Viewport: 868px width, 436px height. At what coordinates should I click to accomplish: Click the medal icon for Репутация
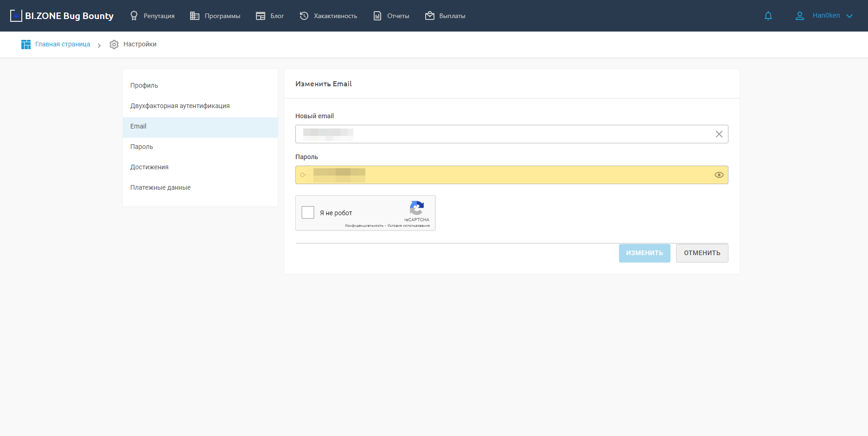coord(134,16)
